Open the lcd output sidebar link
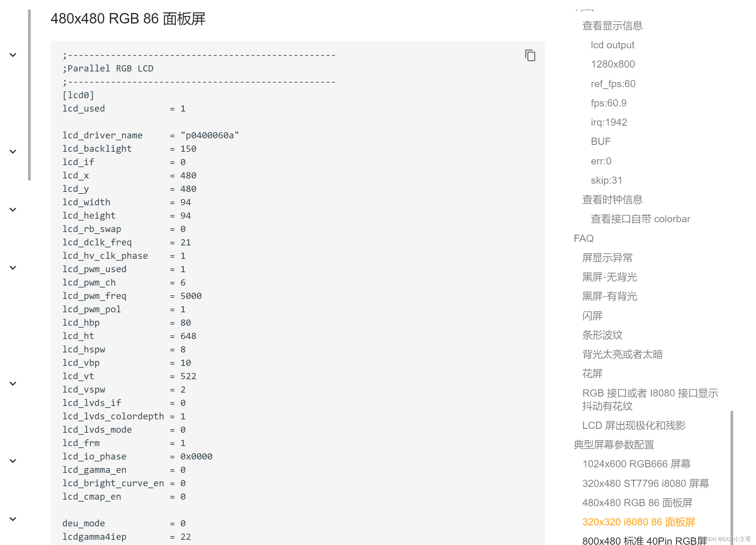This screenshot has width=756, height=545. (612, 45)
